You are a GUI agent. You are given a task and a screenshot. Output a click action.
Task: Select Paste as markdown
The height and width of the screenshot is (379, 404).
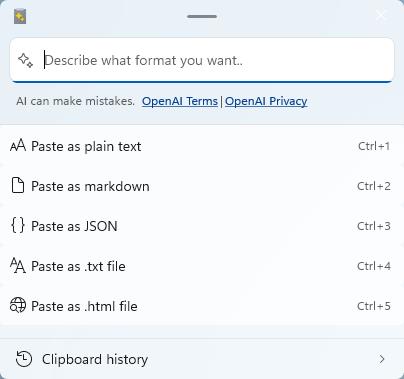[201, 186]
